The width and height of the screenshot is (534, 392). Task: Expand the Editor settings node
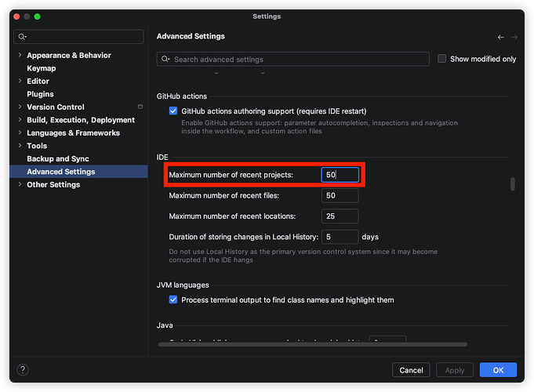tap(20, 82)
